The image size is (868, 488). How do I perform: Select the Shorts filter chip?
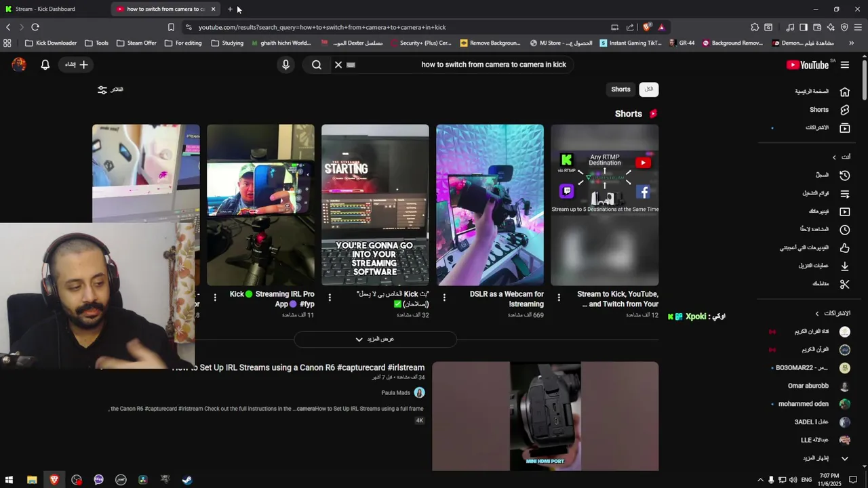click(620, 89)
